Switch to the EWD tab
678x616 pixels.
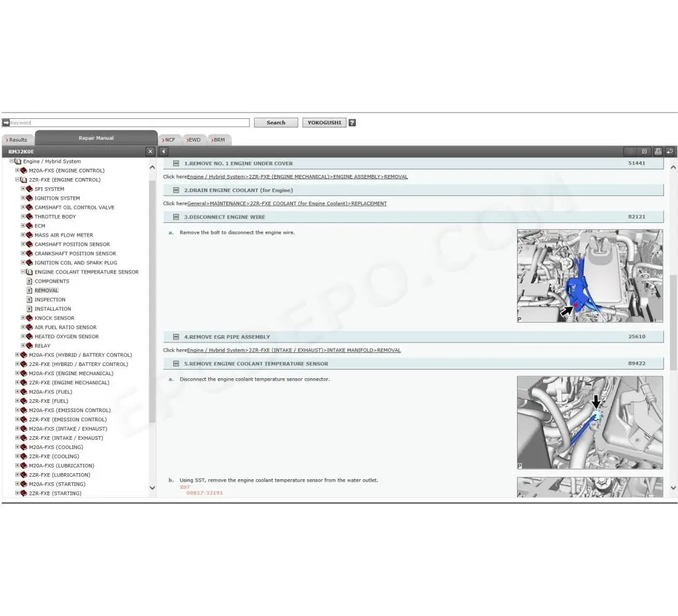194,140
